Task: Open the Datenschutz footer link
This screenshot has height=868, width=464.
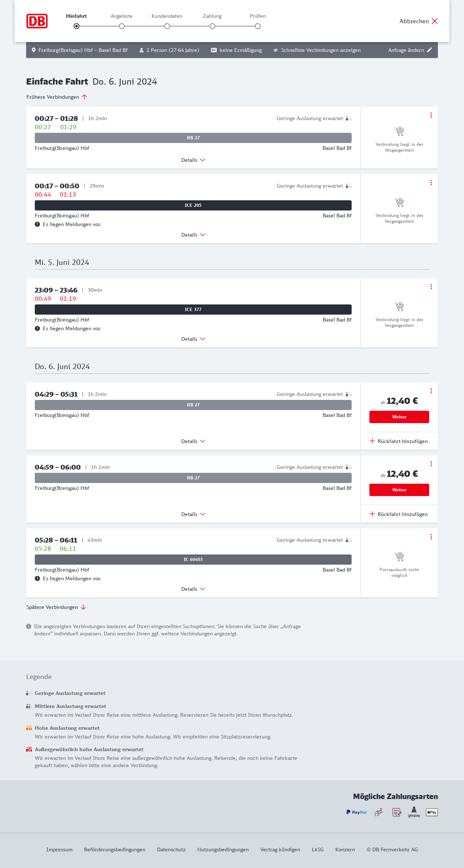Action: tap(171, 849)
